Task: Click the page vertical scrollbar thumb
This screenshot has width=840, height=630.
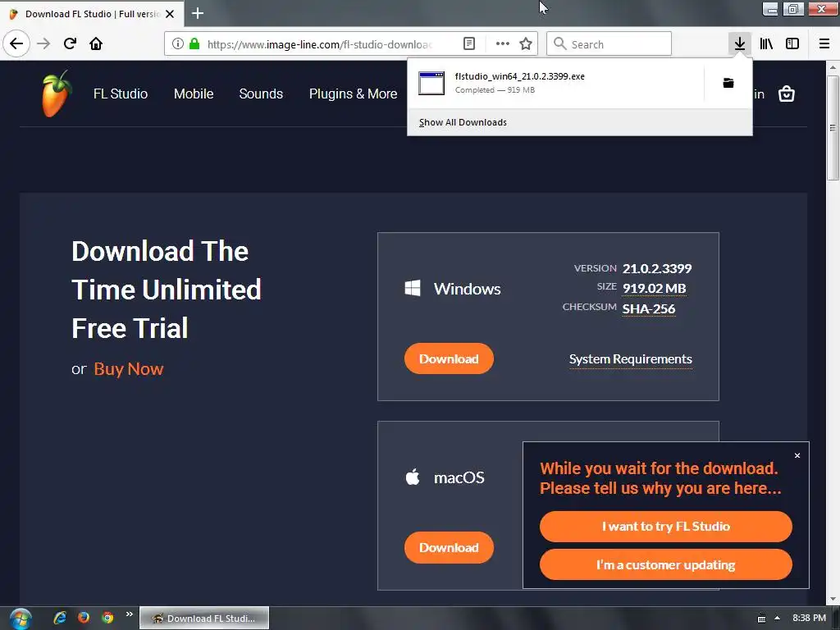Action: [833, 127]
